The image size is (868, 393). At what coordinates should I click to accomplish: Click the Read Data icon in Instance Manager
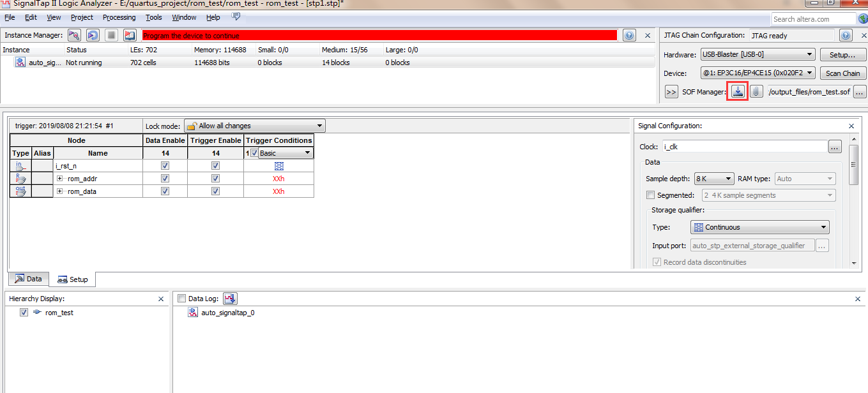click(x=130, y=36)
